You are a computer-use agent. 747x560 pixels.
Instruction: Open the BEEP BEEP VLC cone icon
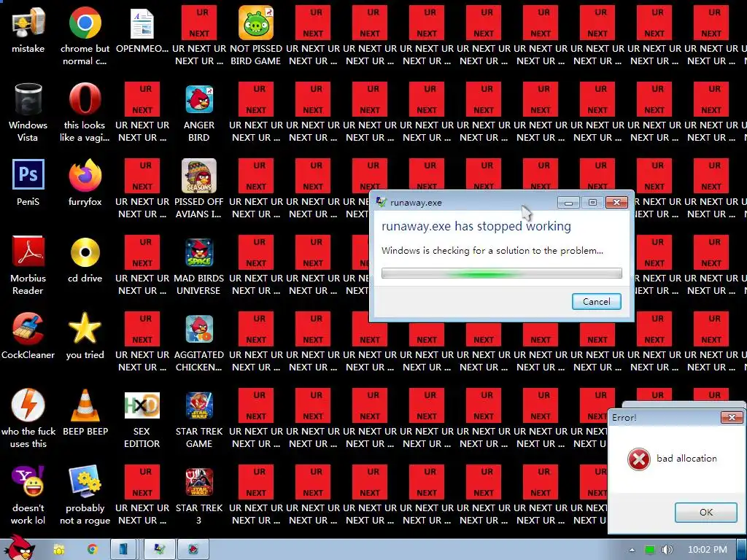click(85, 405)
